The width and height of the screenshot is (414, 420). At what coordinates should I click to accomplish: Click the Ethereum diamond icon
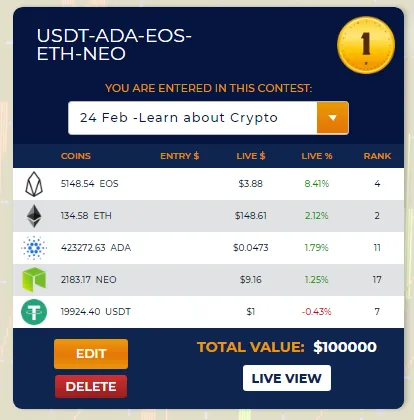(x=34, y=216)
